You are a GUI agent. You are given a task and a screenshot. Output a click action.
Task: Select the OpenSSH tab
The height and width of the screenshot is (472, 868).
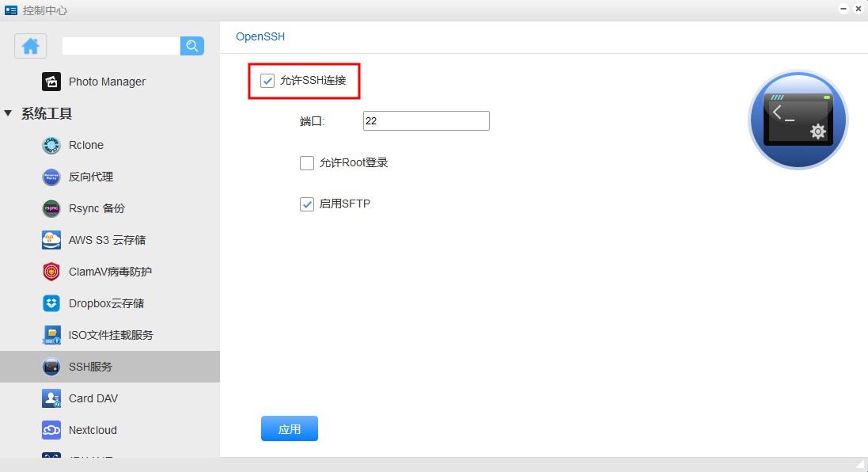coord(260,37)
